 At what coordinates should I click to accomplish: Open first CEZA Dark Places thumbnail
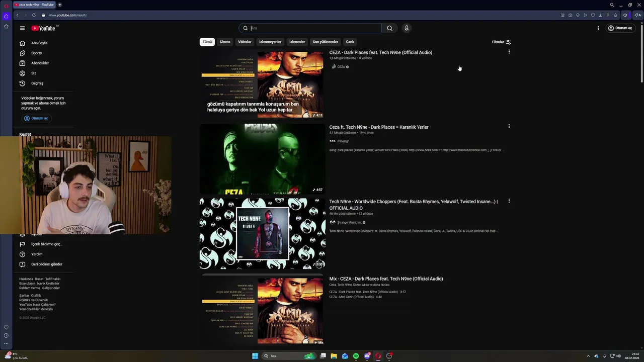click(262, 84)
